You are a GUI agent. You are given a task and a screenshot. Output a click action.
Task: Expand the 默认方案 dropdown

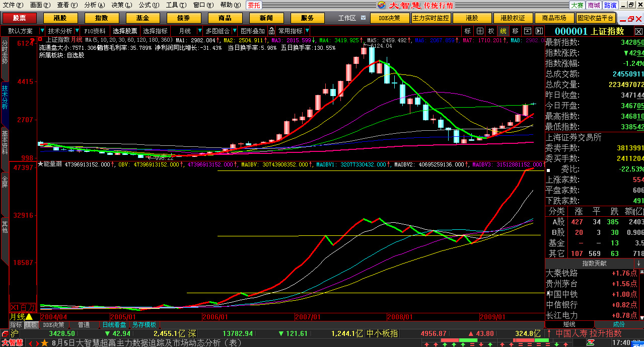[x=42, y=31]
